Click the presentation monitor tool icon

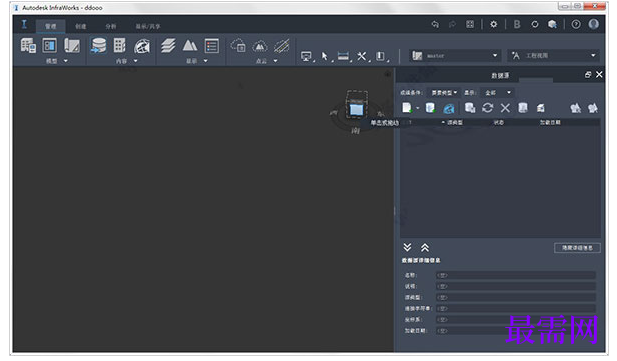point(306,56)
